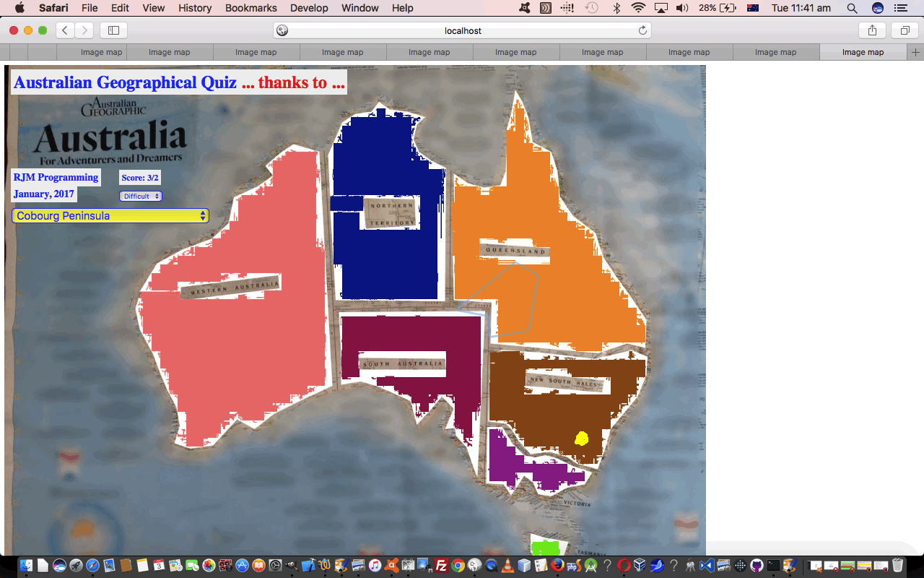This screenshot has width=924, height=578.
Task: Click the Wi-Fi status icon
Action: (638, 8)
